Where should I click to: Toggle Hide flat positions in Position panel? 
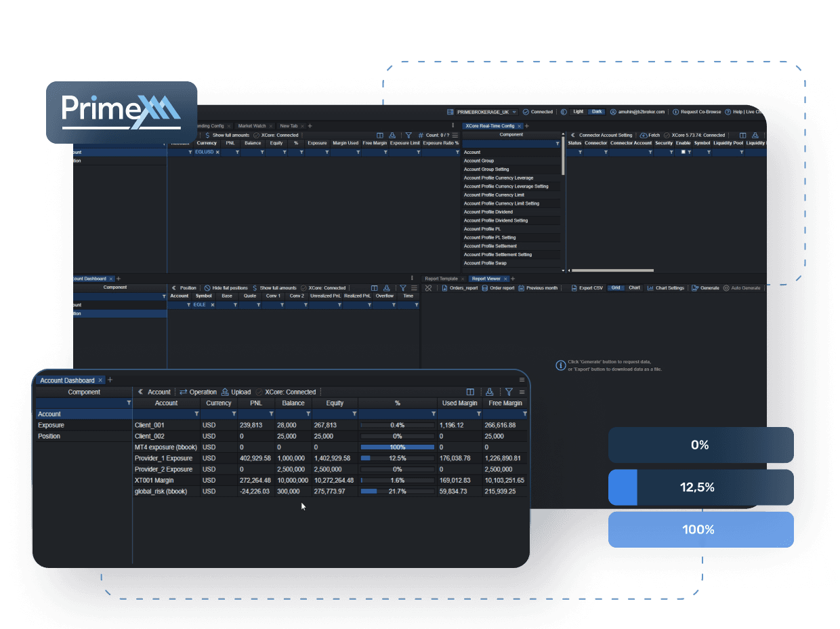tap(226, 288)
